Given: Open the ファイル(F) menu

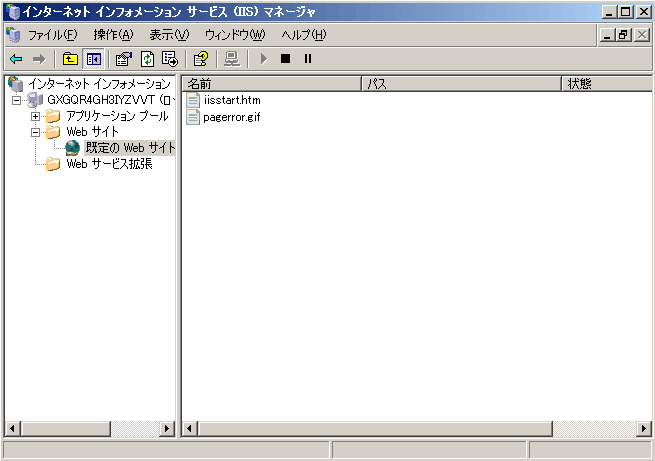Looking at the screenshot, I should pos(52,35).
